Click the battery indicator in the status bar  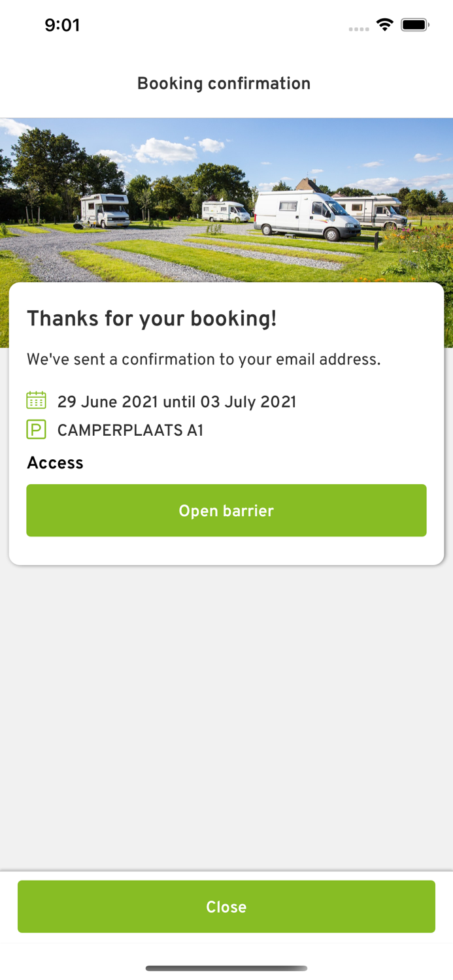414,24
